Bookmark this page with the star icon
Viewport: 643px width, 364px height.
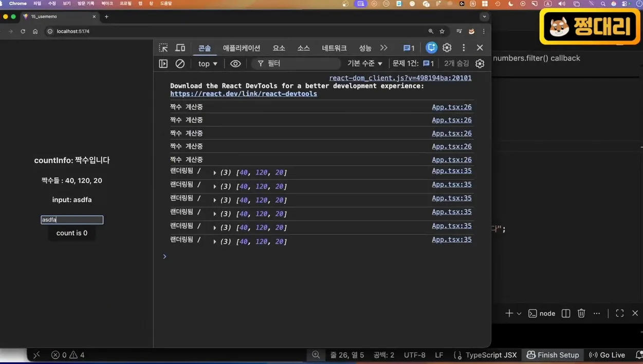click(x=442, y=31)
